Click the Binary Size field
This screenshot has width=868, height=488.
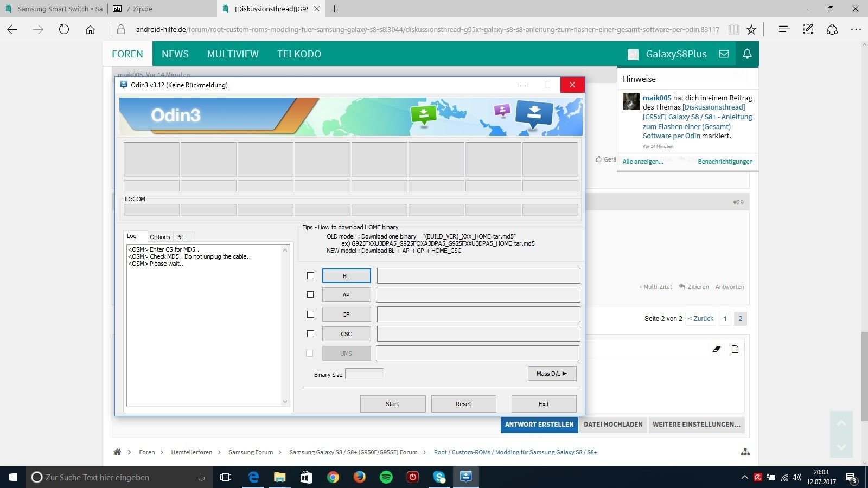tap(365, 374)
